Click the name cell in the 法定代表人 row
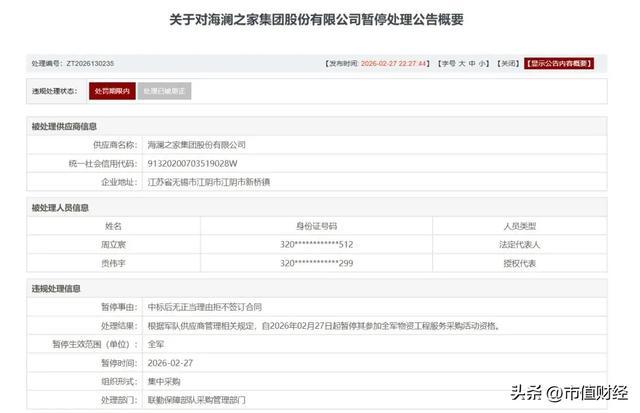The width and height of the screenshot is (640, 413). pos(113,244)
